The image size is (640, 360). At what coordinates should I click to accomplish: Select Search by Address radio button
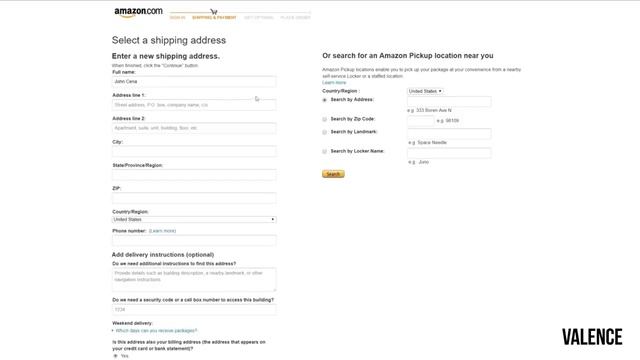coord(324,100)
